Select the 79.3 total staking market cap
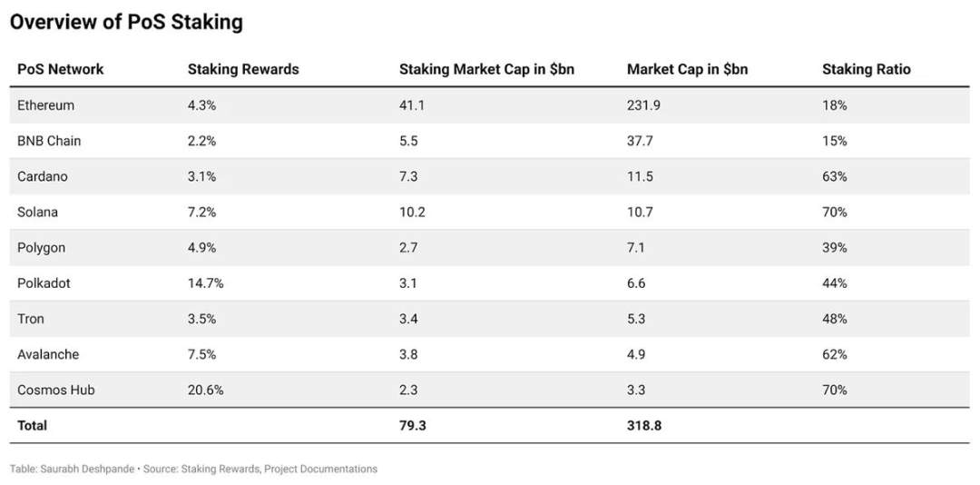This screenshot has width=980, height=485. [x=411, y=425]
